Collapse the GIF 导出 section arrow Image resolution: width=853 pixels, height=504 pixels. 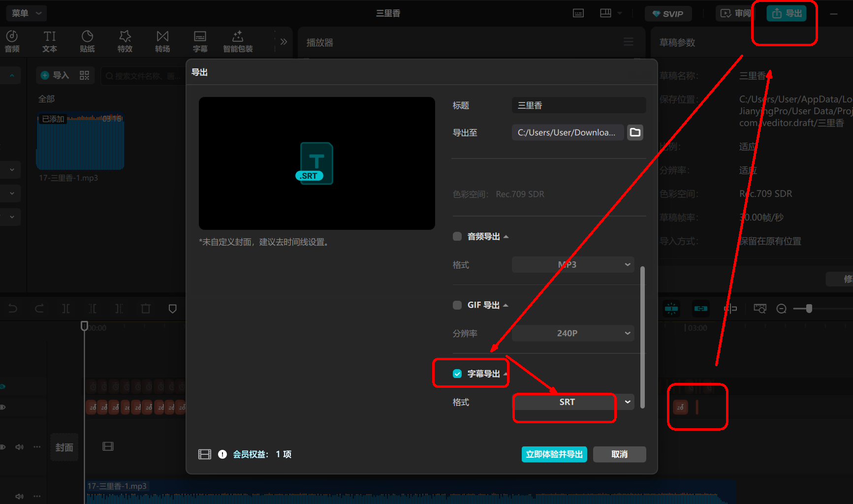[x=505, y=306]
